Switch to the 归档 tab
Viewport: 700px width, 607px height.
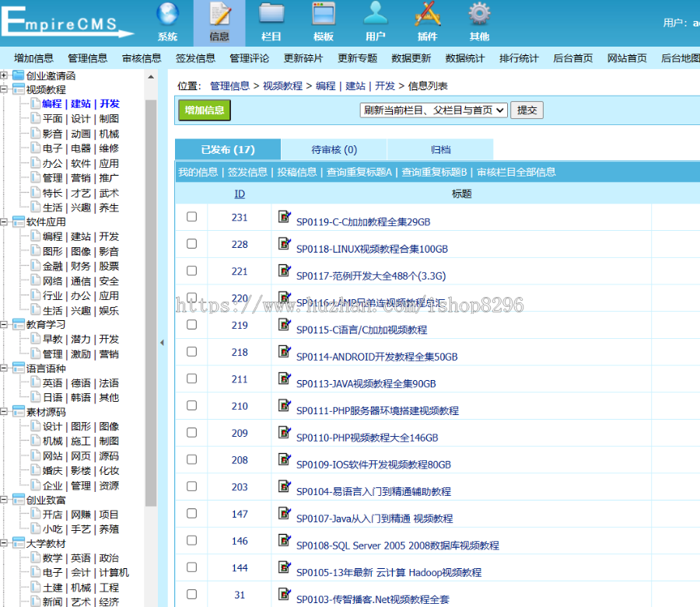coord(440,150)
